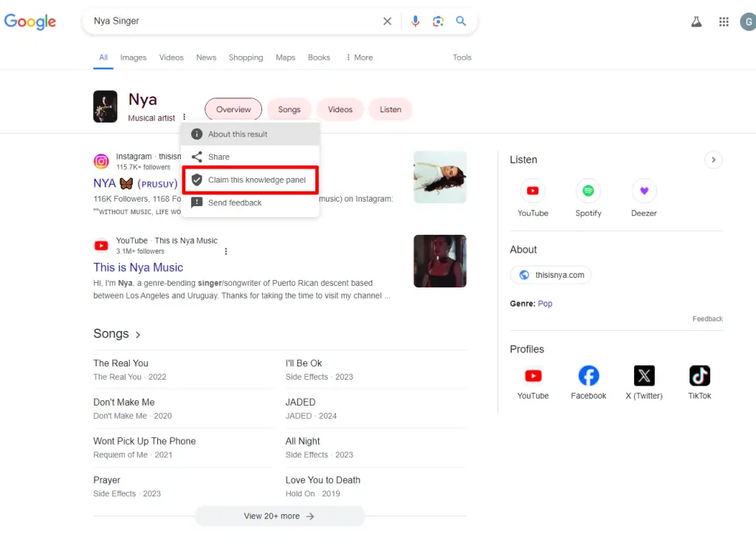Screen dimensions: 756x540
Task: Expand the More search filters menu
Action: point(360,58)
